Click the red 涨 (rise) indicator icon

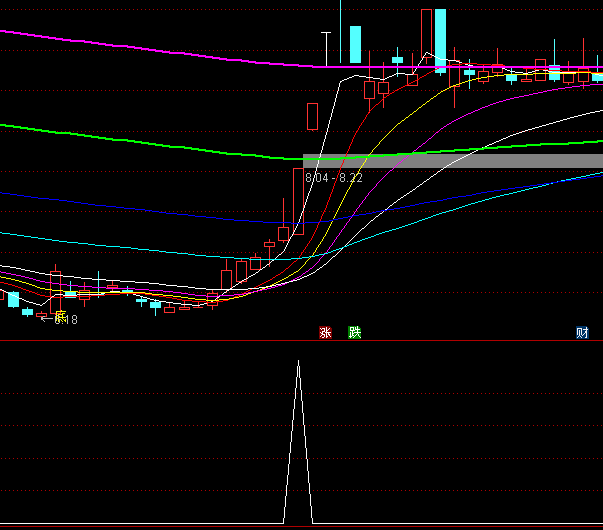click(x=325, y=333)
